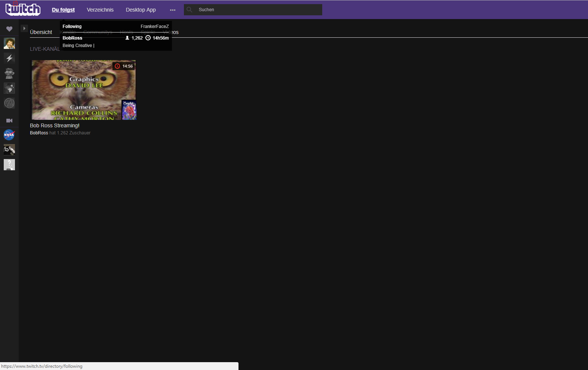
Task: Open the monkey channel avatar
Action: point(9,73)
